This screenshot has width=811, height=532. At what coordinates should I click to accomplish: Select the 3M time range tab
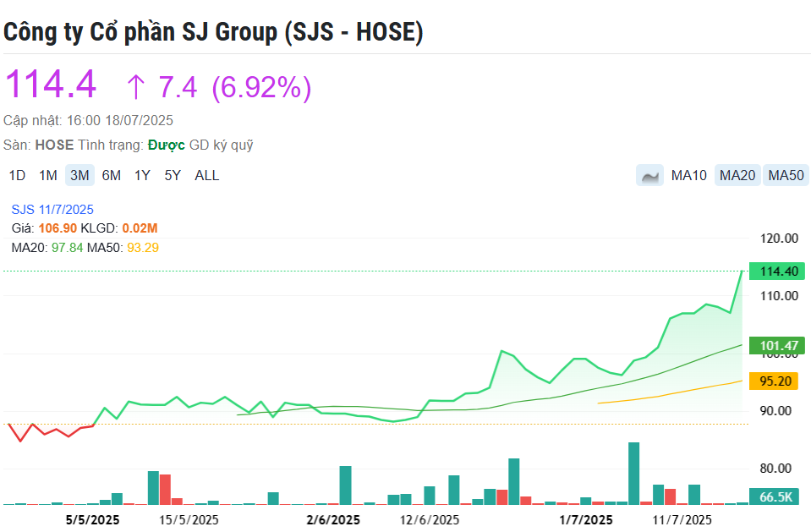(79, 175)
